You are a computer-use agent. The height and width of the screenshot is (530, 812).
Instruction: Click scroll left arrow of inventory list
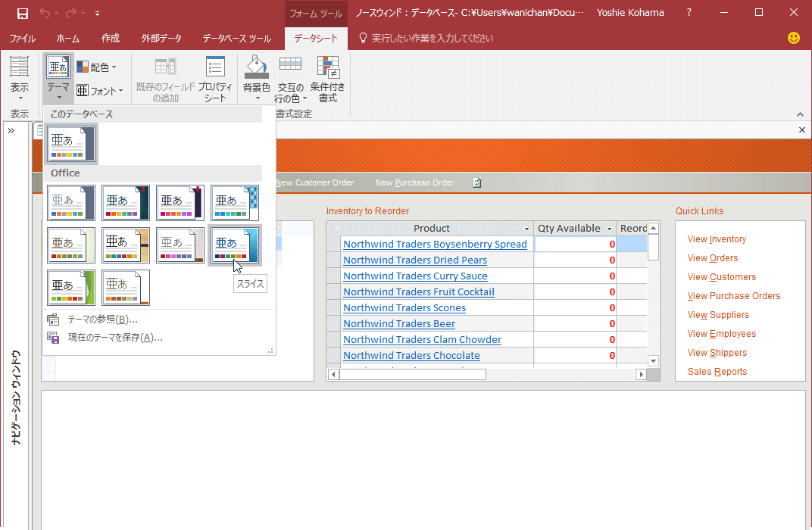[333, 374]
